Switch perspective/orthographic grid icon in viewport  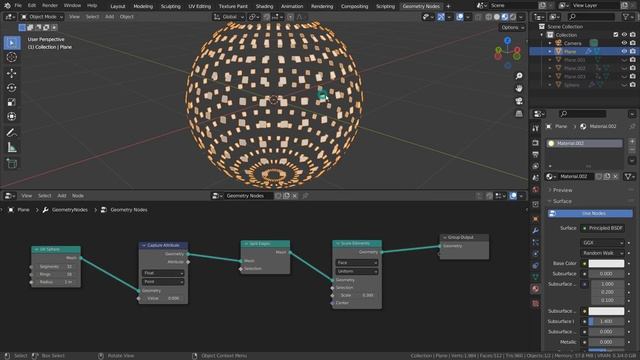pos(519,113)
